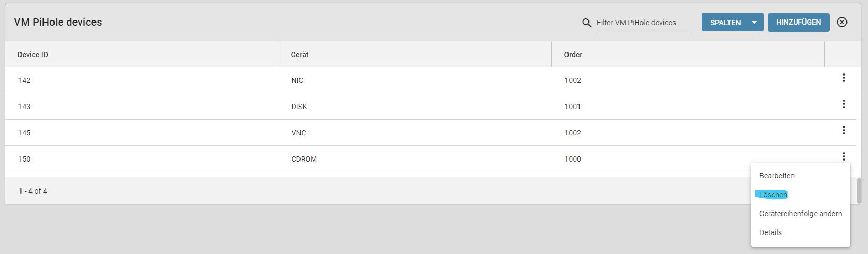Sort by the Device ID column header

[33, 55]
